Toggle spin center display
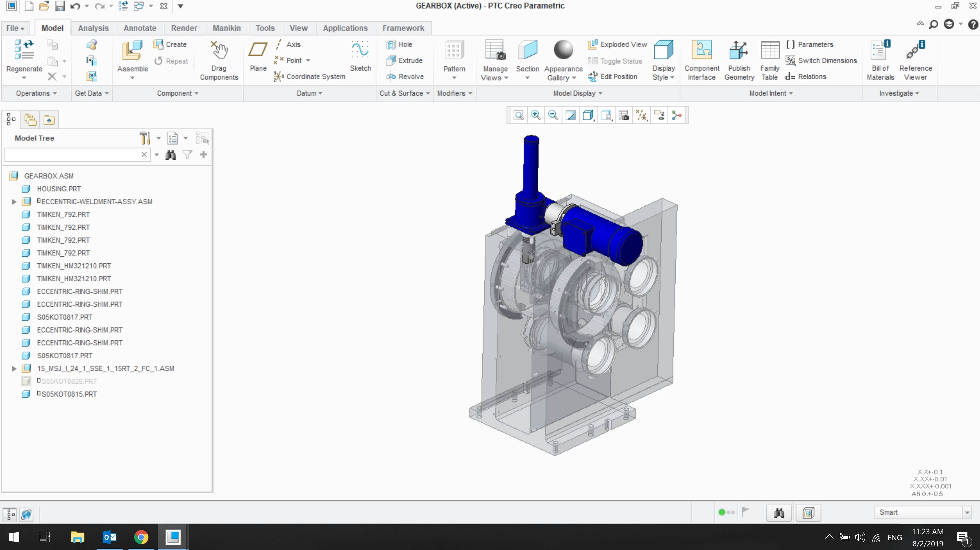The image size is (980, 550). [x=676, y=115]
